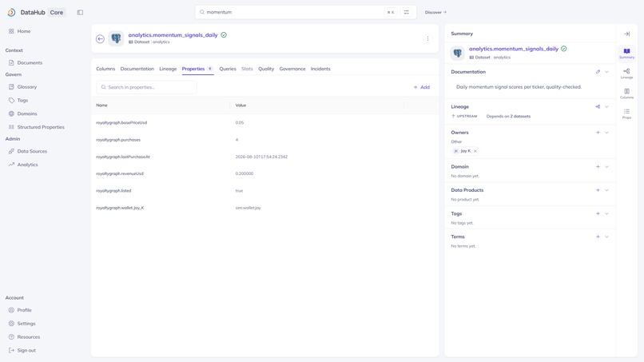Collapse the Tags section chevron
This screenshot has height=362, width=644.
click(x=606, y=213)
